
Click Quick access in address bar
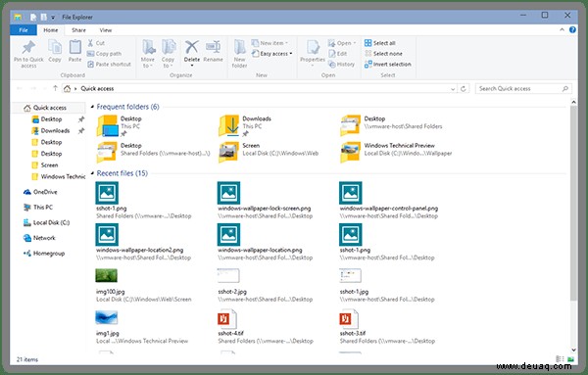(97, 89)
